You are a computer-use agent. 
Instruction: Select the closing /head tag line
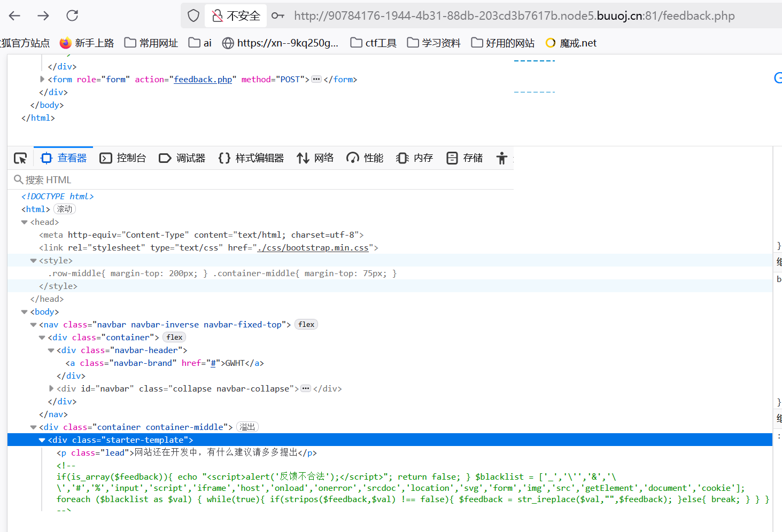[x=47, y=299]
